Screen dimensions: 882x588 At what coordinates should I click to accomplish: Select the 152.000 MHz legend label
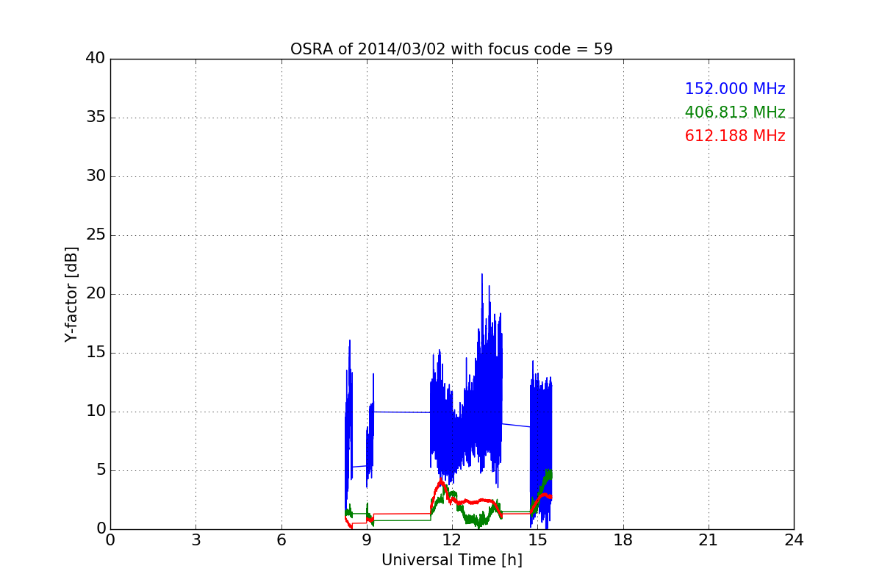(x=735, y=89)
